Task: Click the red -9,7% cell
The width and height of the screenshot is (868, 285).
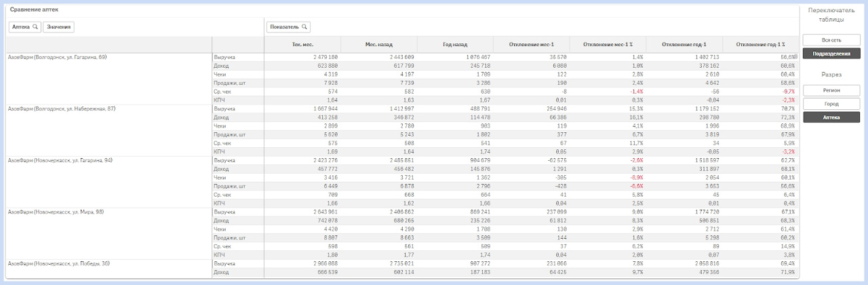Action: coord(788,92)
